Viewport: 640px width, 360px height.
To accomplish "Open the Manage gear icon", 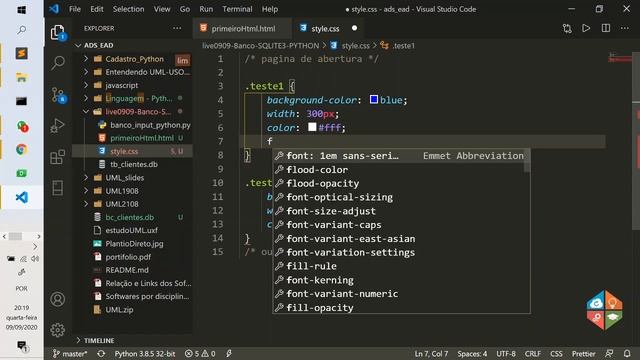I will pyautogui.click(x=58, y=330).
